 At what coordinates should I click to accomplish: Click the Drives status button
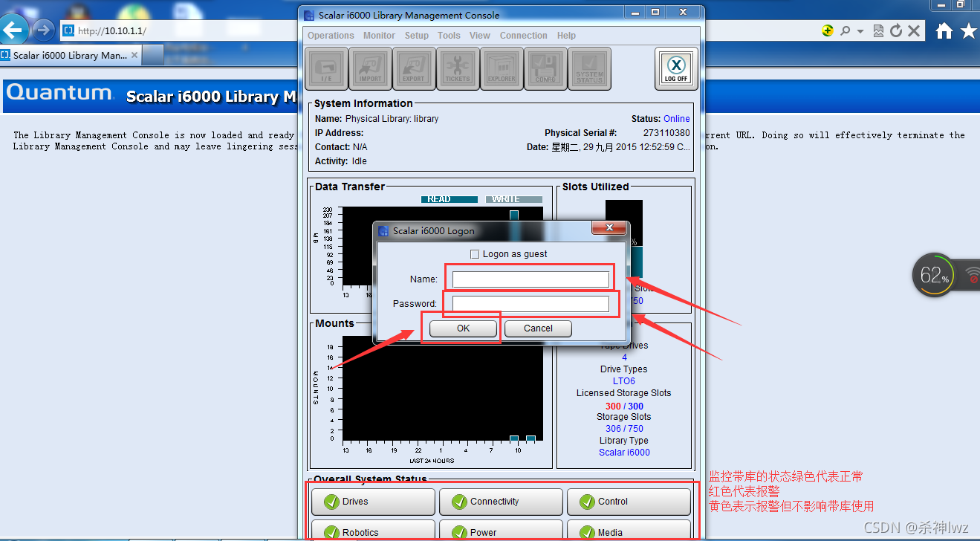click(x=372, y=502)
